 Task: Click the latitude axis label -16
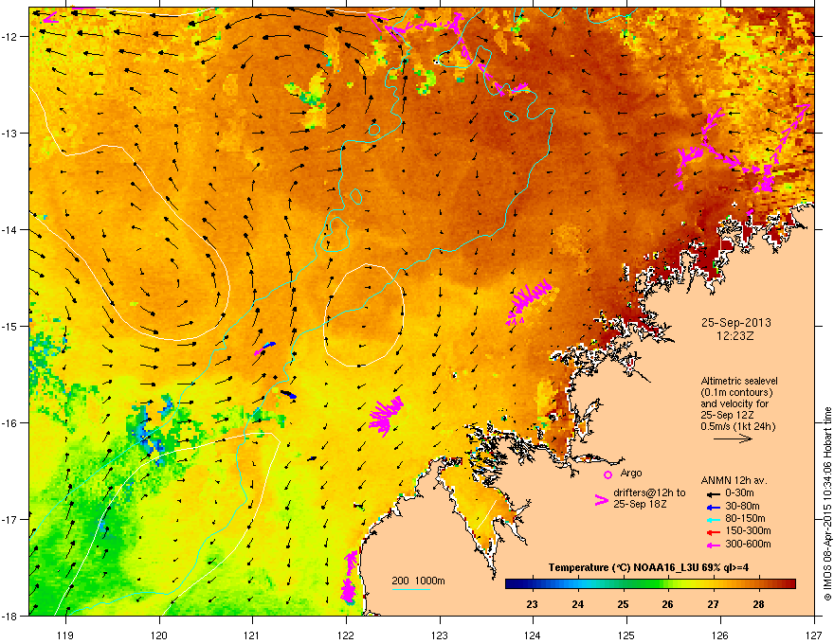pyautogui.click(x=10, y=423)
